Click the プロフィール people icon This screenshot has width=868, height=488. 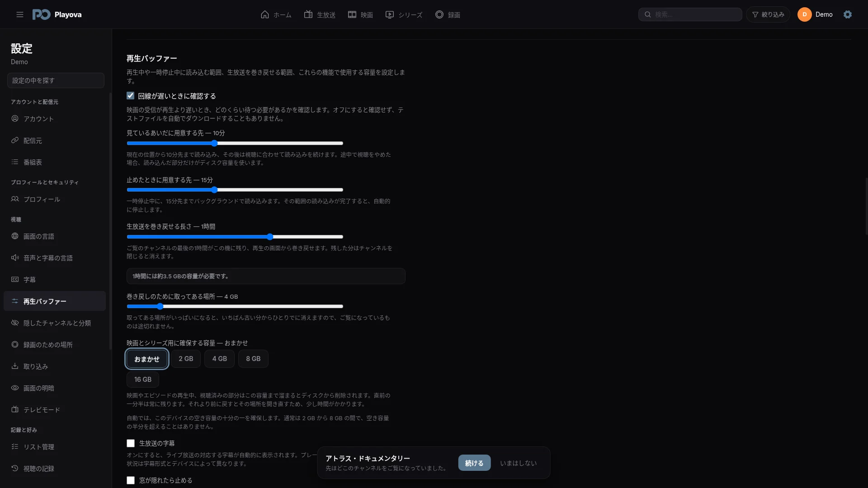[15, 199]
